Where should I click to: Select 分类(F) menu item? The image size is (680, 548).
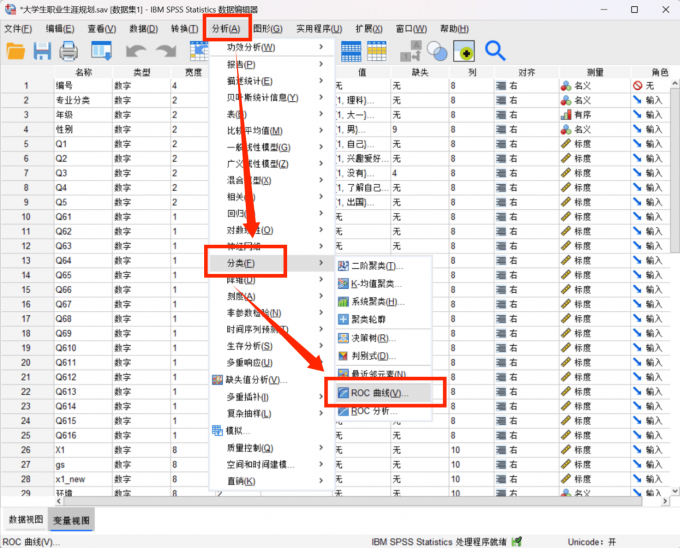click(x=272, y=263)
